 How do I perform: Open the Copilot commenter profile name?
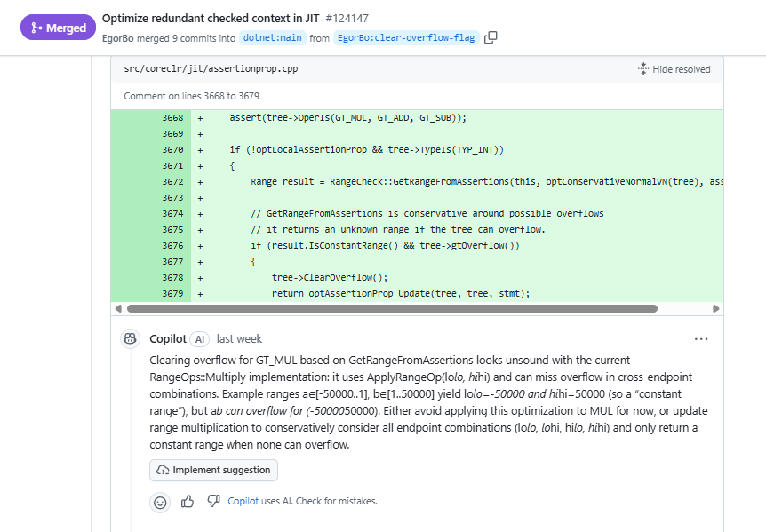[168, 338]
